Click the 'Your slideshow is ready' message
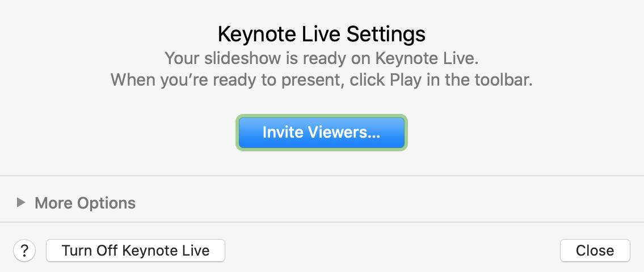644x272 pixels. click(322, 58)
